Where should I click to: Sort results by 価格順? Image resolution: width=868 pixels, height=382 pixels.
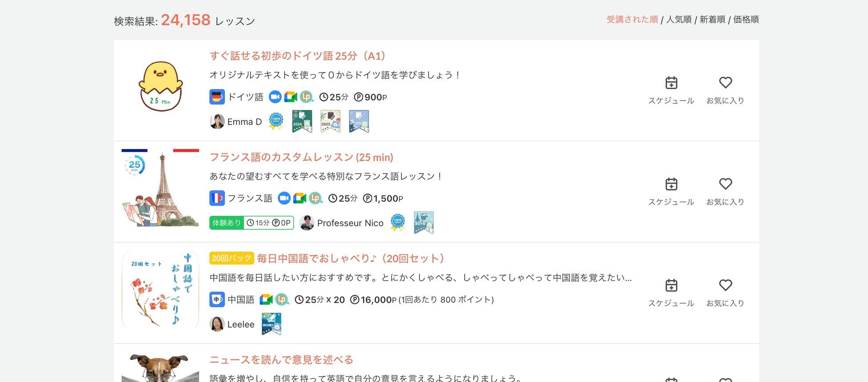(x=746, y=20)
